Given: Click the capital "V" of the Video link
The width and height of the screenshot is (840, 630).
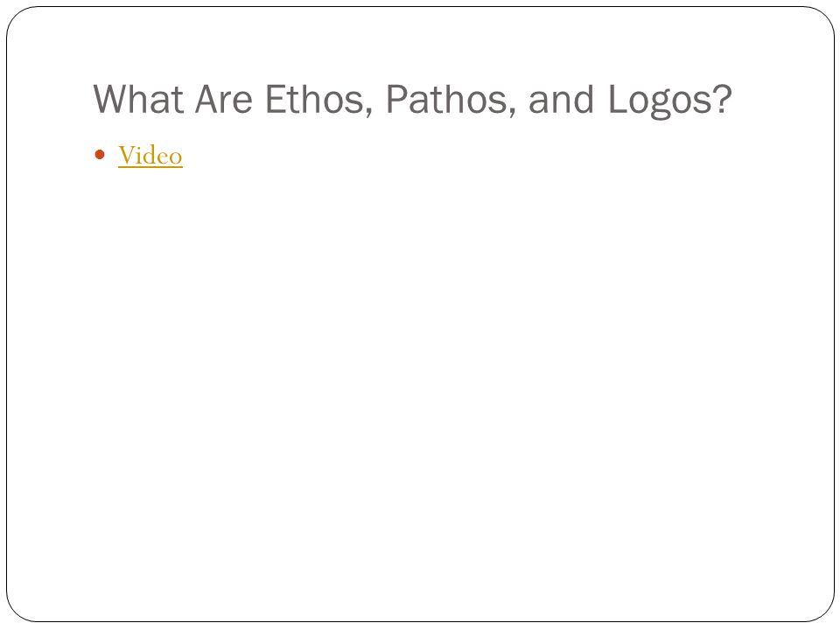Looking at the screenshot, I should (128, 156).
